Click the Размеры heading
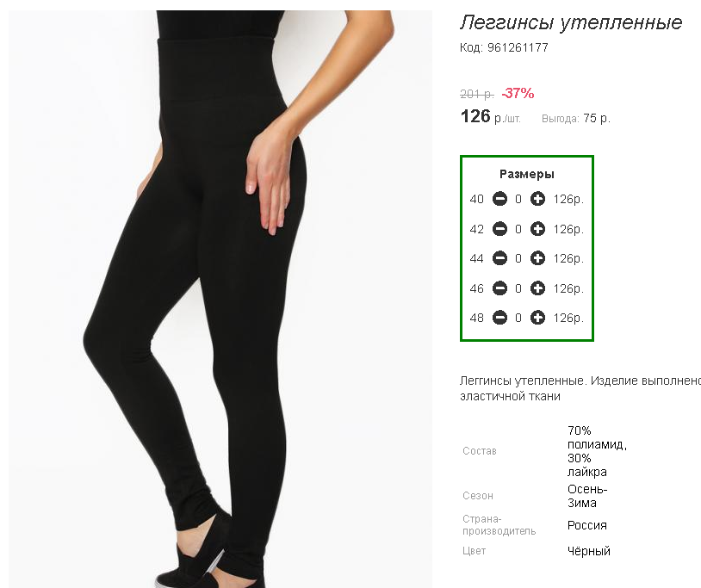Image resolution: width=701 pixels, height=588 pixels. point(527,174)
